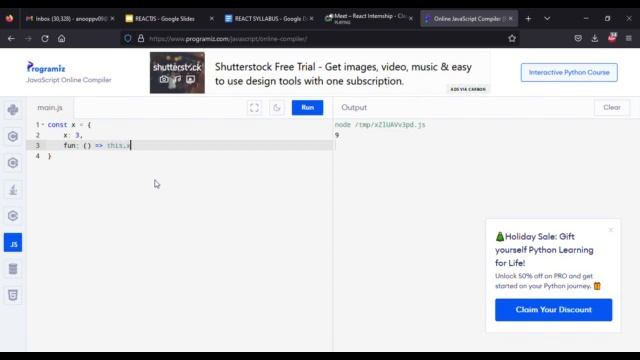This screenshot has width=640, height=360.
Task: Click the node /tmp output command text
Action: click(380, 124)
